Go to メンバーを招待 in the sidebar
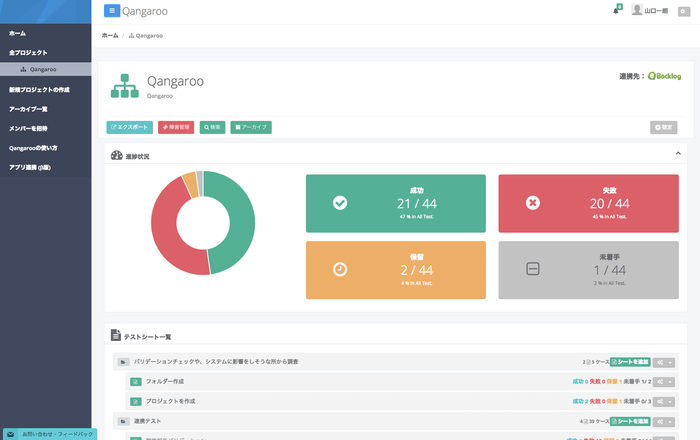700x440 pixels. (28, 128)
